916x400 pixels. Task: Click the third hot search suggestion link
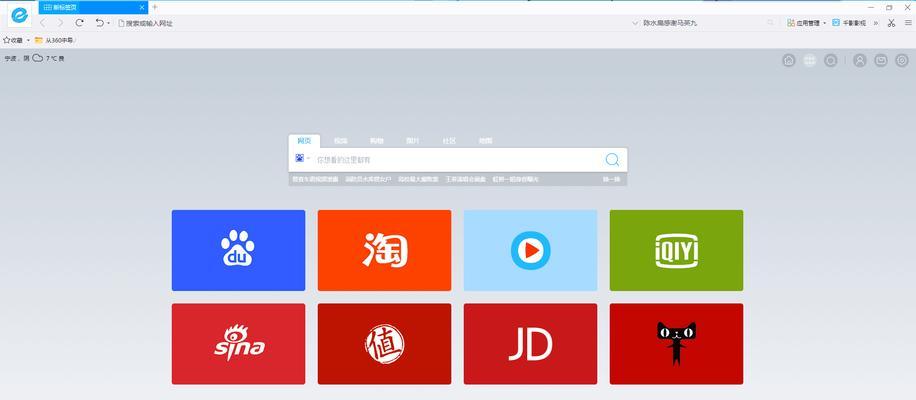[x=418, y=179]
